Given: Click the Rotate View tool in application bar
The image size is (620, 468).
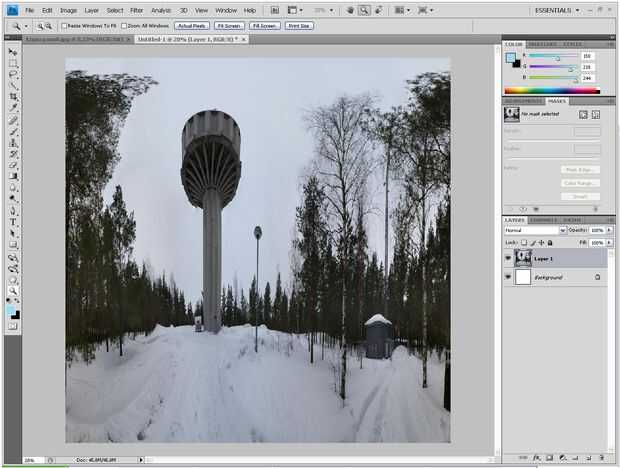Looking at the screenshot, I should [x=379, y=10].
